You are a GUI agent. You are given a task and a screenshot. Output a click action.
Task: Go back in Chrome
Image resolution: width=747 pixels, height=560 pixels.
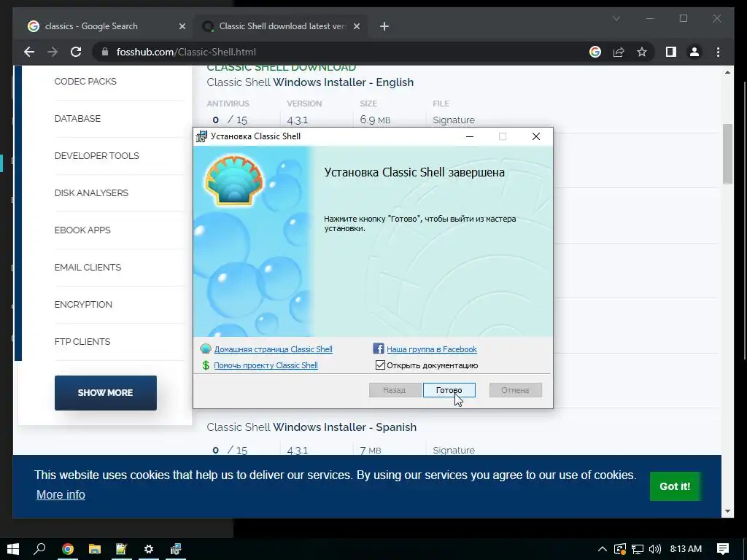[29, 52]
